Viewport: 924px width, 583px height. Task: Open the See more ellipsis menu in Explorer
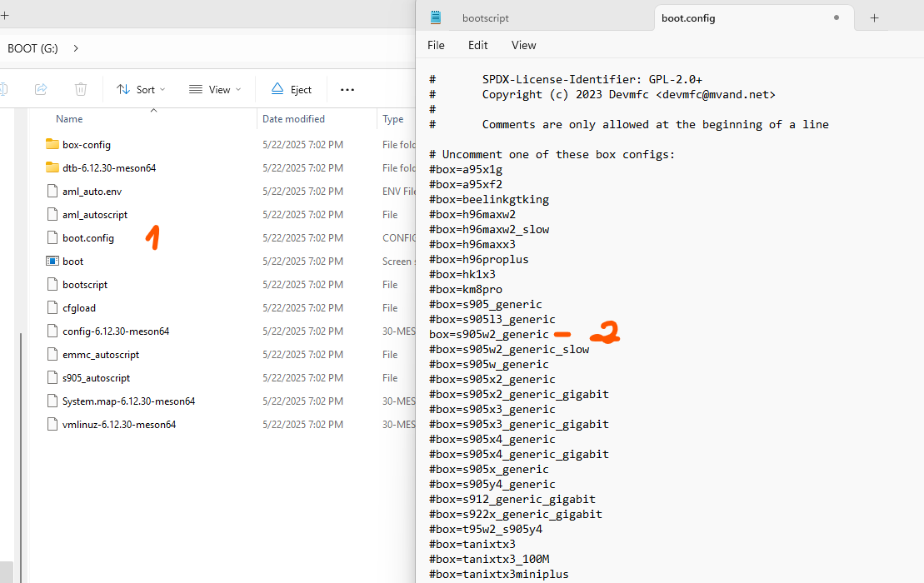347,89
